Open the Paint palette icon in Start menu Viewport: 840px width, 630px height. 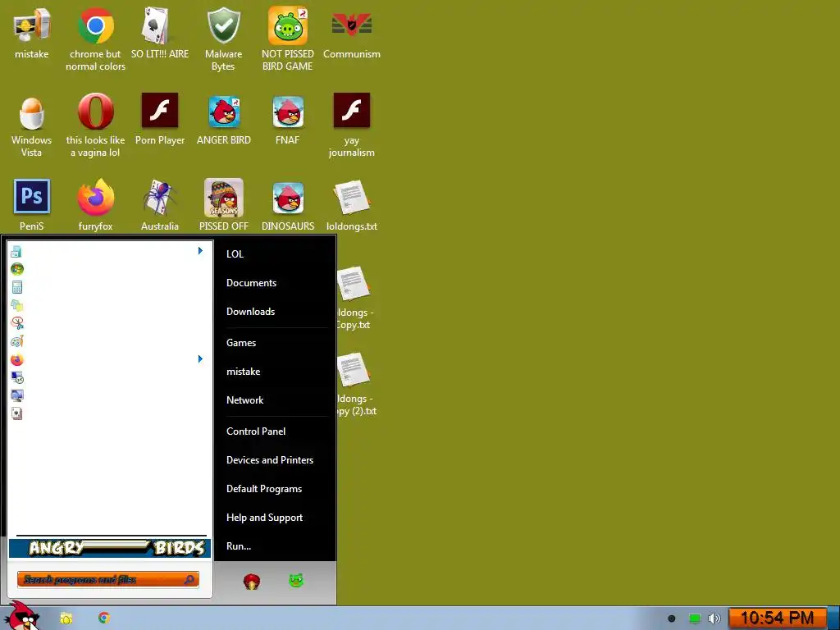click(16, 341)
